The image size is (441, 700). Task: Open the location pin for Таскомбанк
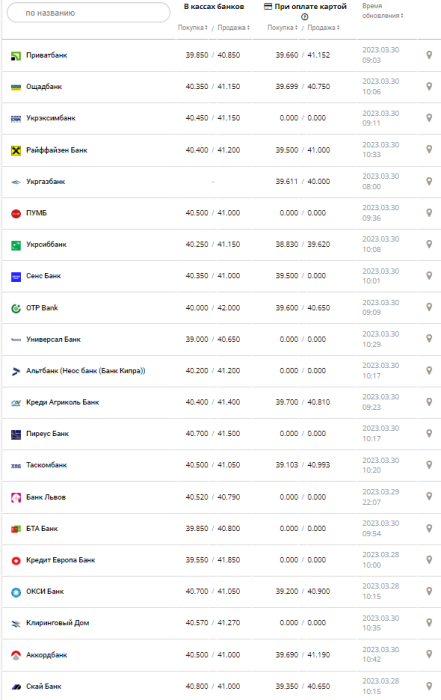pyautogui.click(x=429, y=465)
